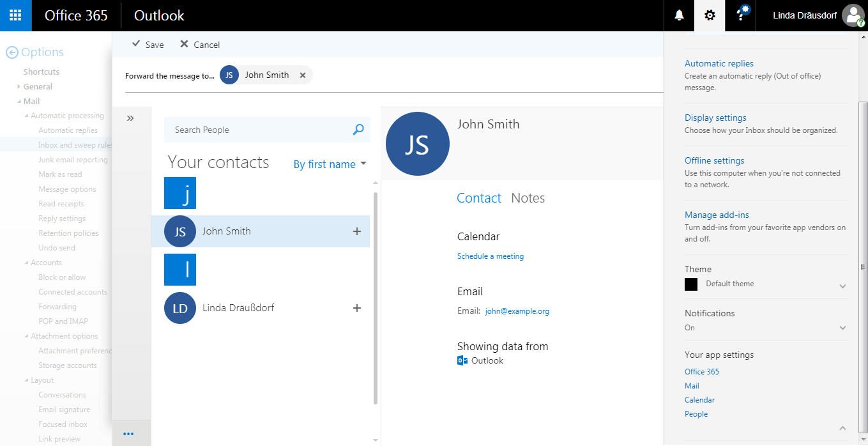Click the Settings gear icon
This screenshot has height=446, width=868.
point(709,15)
